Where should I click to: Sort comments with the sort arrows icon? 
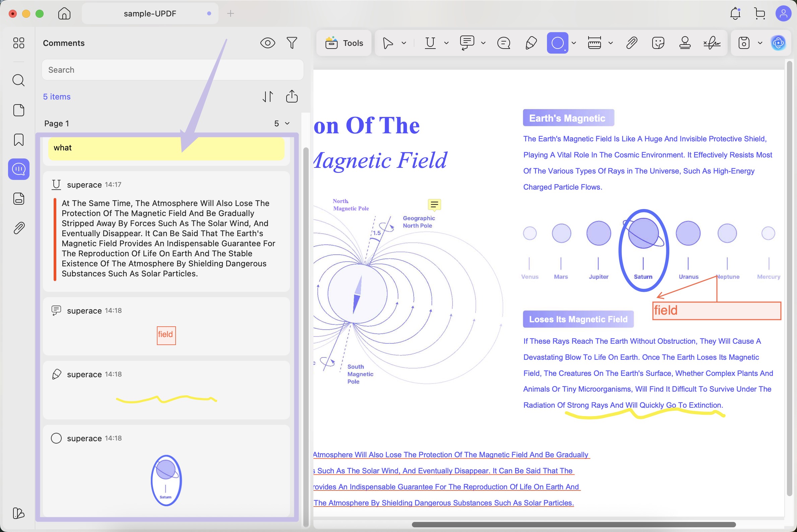[267, 96]
